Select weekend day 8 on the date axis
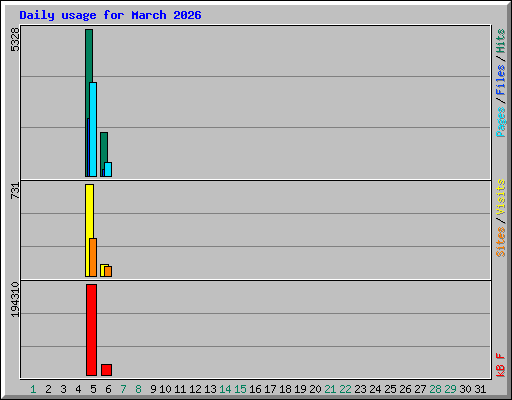 click(138, 389)
